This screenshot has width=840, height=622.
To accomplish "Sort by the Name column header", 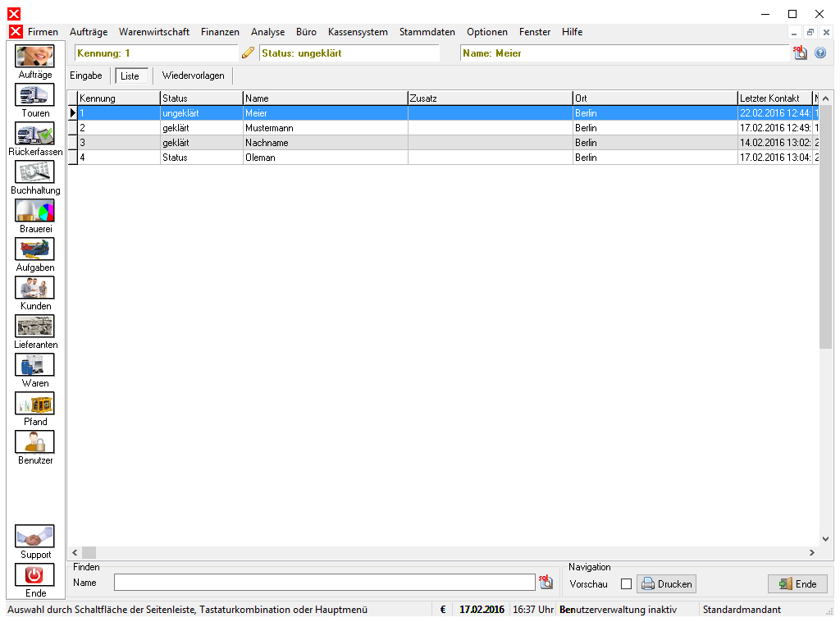I will click(x=325, y=98).
